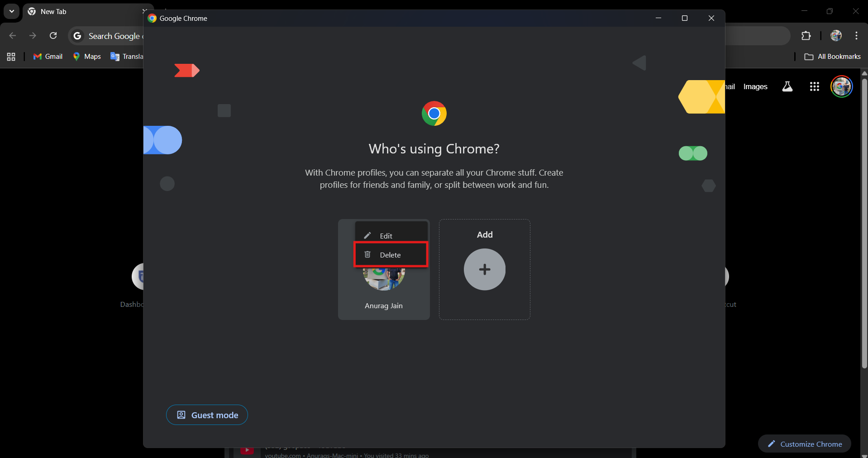The image size is (868, 458).
Task: Open Search Labs via the flask icon
Action: [x=787, y=86]
